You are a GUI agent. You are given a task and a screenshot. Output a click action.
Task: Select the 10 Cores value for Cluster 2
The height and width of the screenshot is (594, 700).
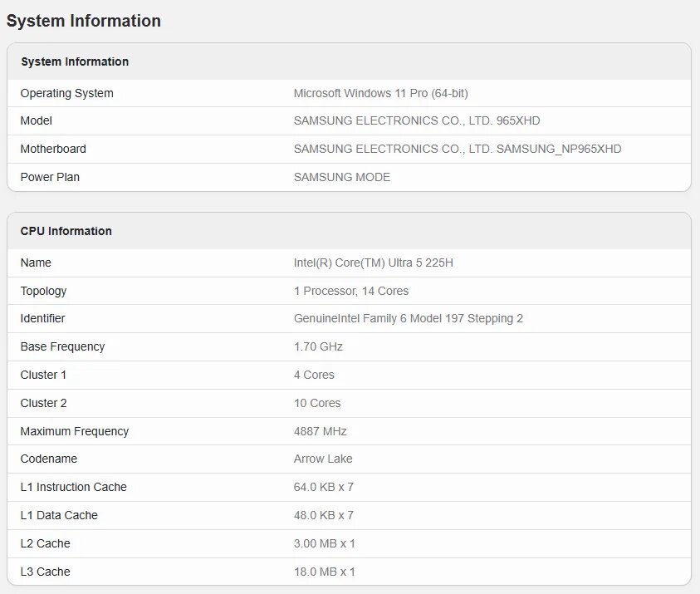(x=317, y=403)
